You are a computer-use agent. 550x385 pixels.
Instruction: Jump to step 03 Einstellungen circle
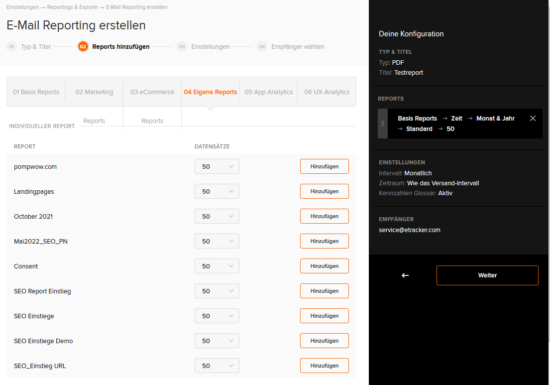point(182,47)
